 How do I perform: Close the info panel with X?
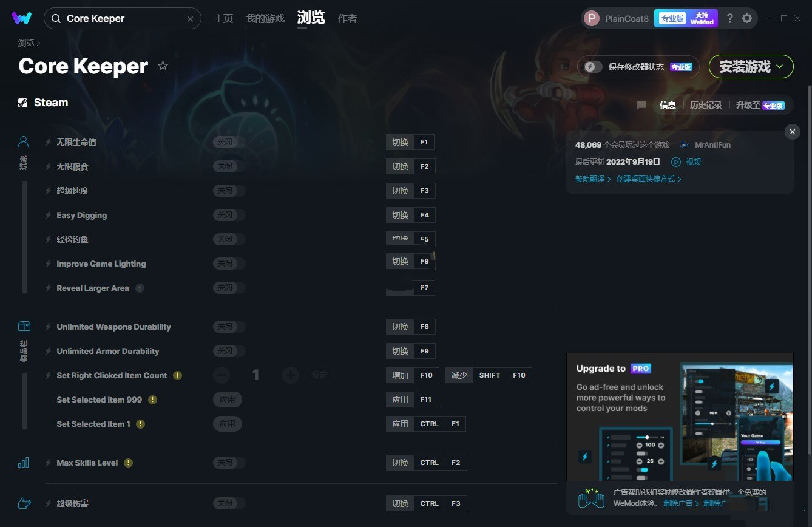tap(792, 132)
